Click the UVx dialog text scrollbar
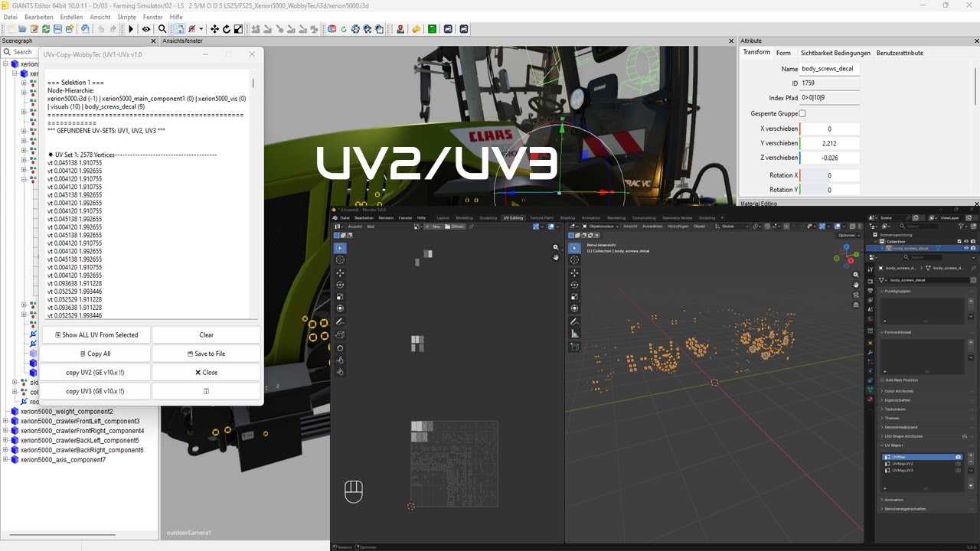Viewport: 980px width, 551px height. click(x=253, y=83)
